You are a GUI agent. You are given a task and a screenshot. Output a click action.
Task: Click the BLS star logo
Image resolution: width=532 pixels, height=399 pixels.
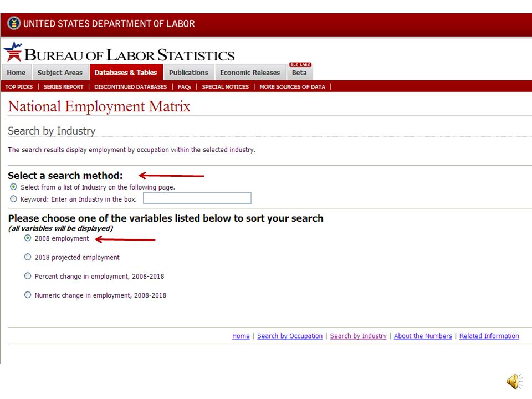click(13, 52)
